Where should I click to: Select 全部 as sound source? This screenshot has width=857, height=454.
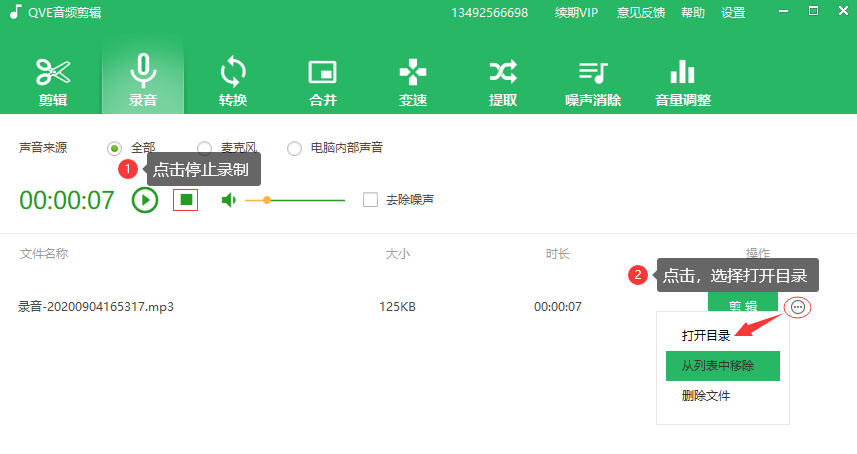(115, 148)
